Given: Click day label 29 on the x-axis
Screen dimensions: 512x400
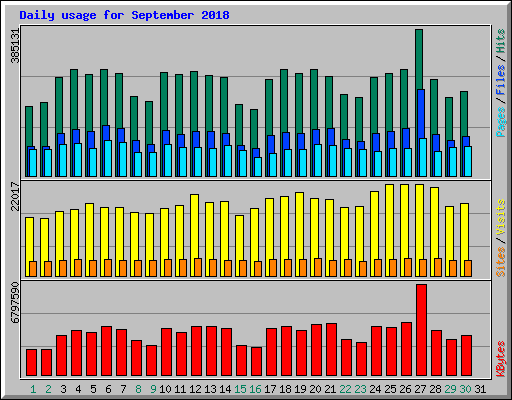Looking at the screenshot, I should tap(450, 389).
